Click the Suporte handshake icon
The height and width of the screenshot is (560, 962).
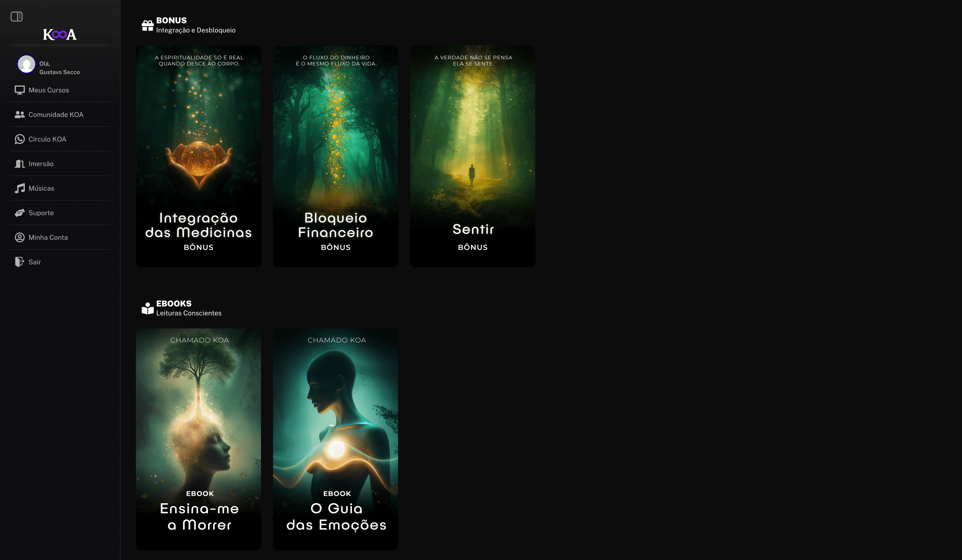(x=20, y=213)
